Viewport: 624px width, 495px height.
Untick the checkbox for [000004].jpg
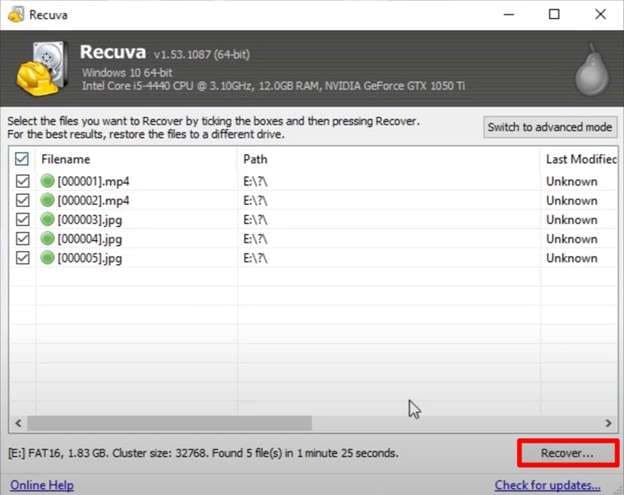tap(23, 238)
